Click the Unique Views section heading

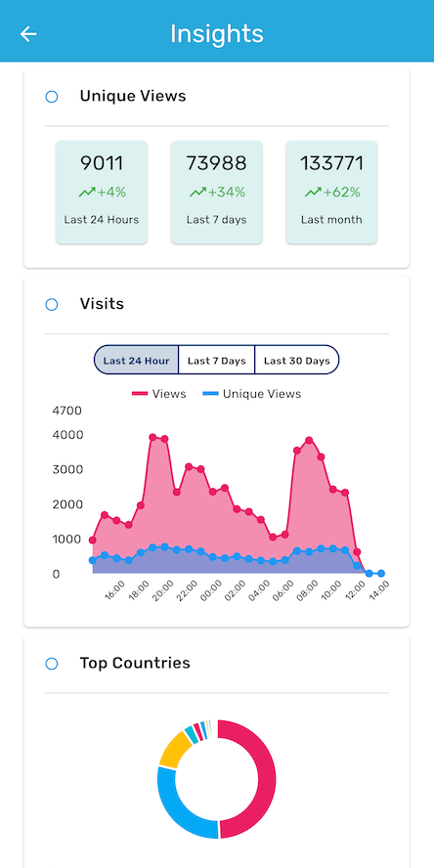pos(133,96)
